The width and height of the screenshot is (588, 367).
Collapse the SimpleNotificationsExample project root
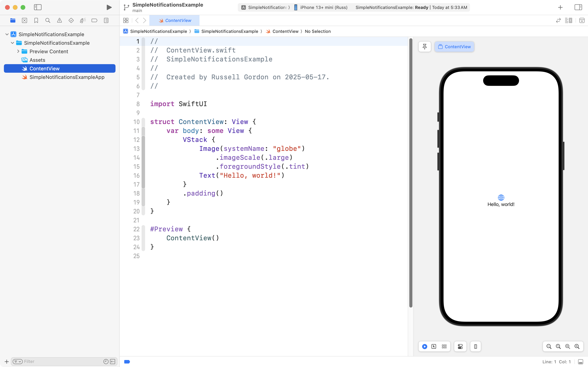[x=7, y=34]
